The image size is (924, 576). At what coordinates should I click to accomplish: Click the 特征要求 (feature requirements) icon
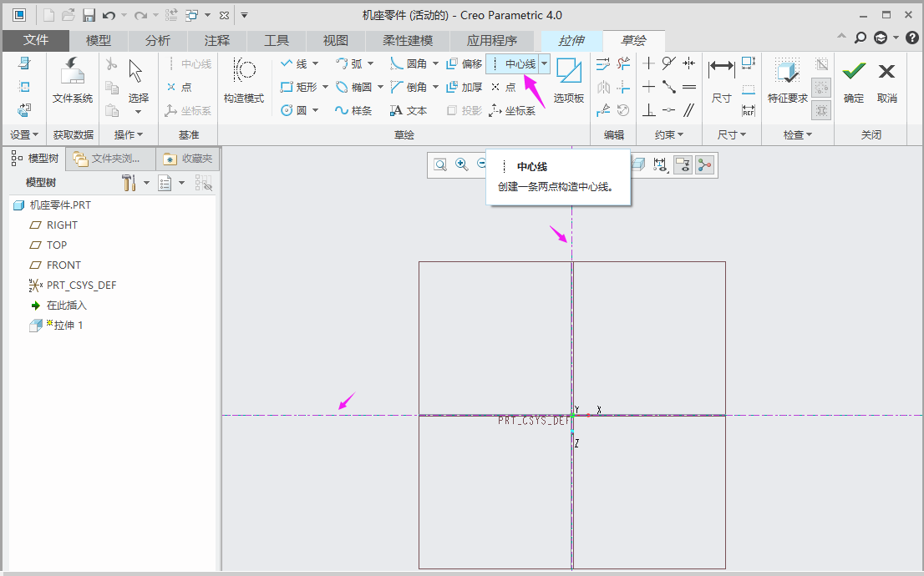point(787,80)
